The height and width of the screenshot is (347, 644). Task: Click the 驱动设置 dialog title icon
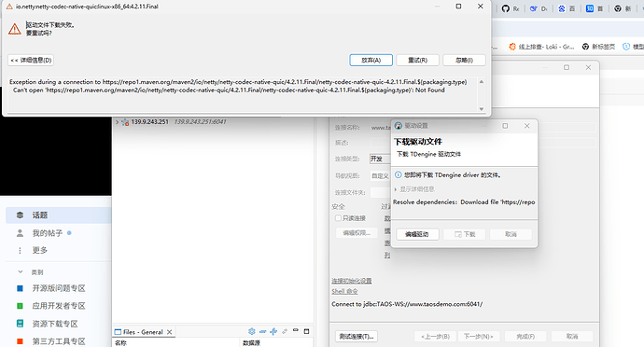399,126
